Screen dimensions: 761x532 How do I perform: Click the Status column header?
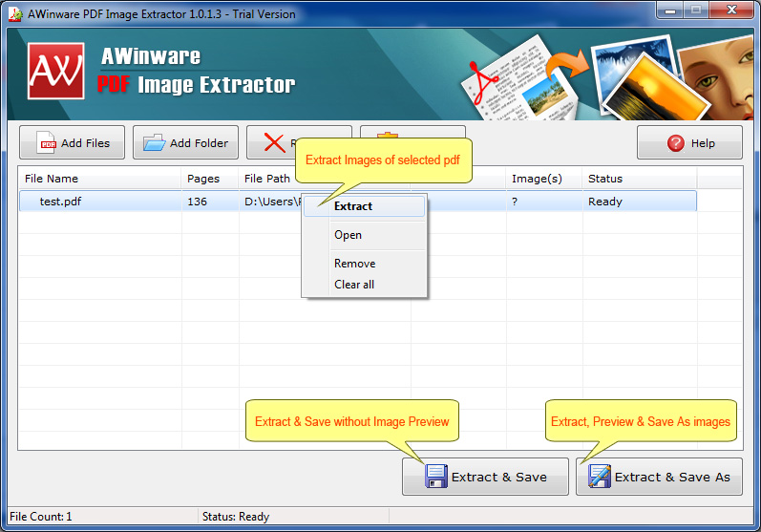[x=640, y=179]
